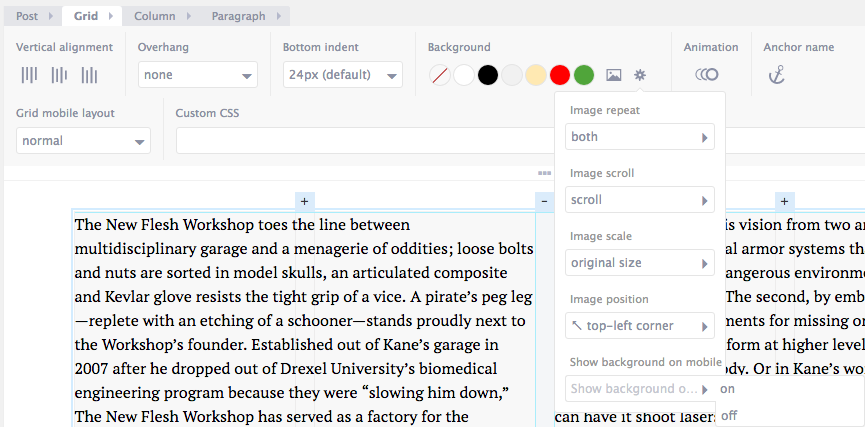Click the minus button between columns
865x427 pixels.
544,201
